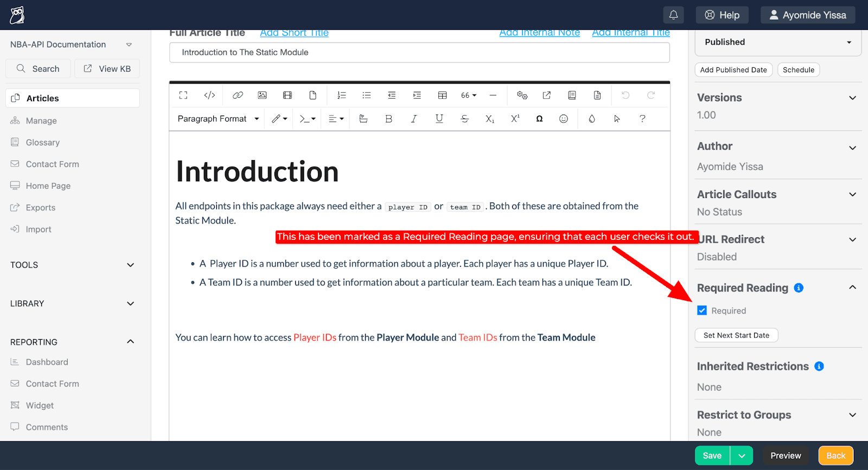The image size is (868, 470).
Task: Toggle bold formatting
Action: 388,119
